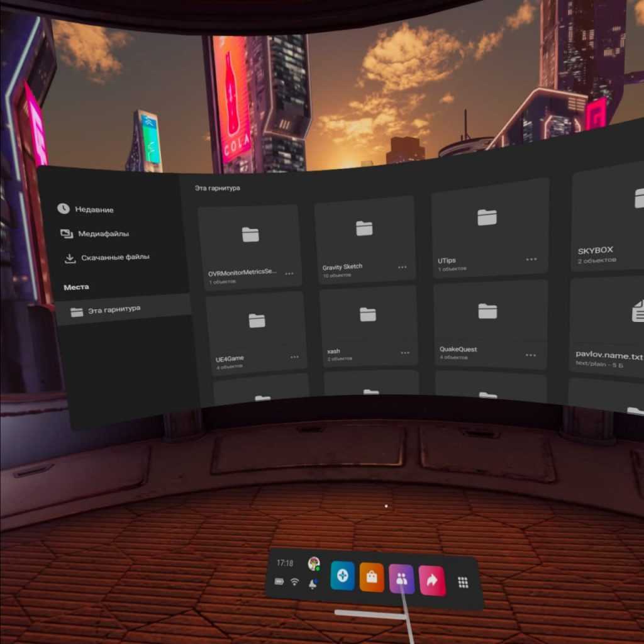Expand the three-dot menu for UTips folder

pyautogui.click(x=531, y=259)
